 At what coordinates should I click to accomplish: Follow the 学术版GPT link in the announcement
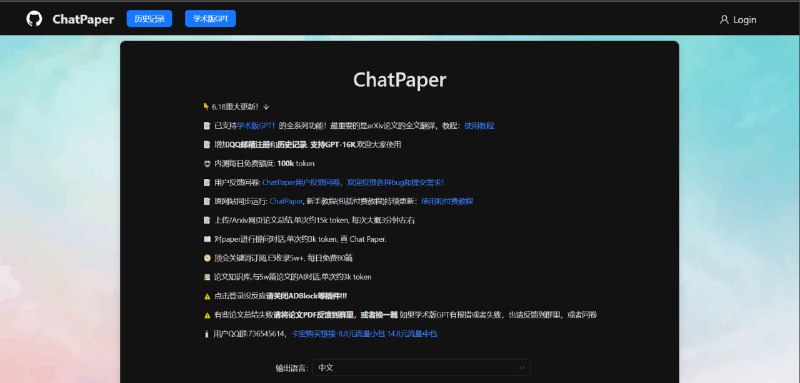coord(256,125)
